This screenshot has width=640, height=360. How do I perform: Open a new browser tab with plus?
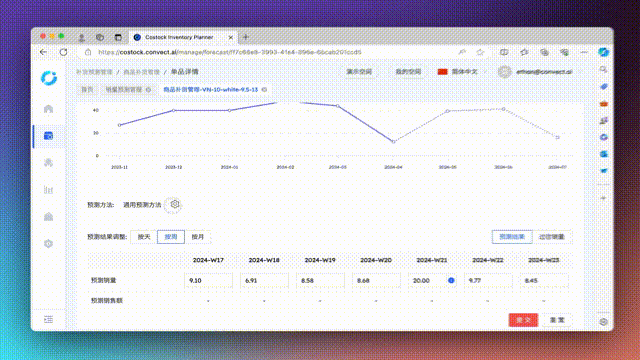[x=246, y=37]
